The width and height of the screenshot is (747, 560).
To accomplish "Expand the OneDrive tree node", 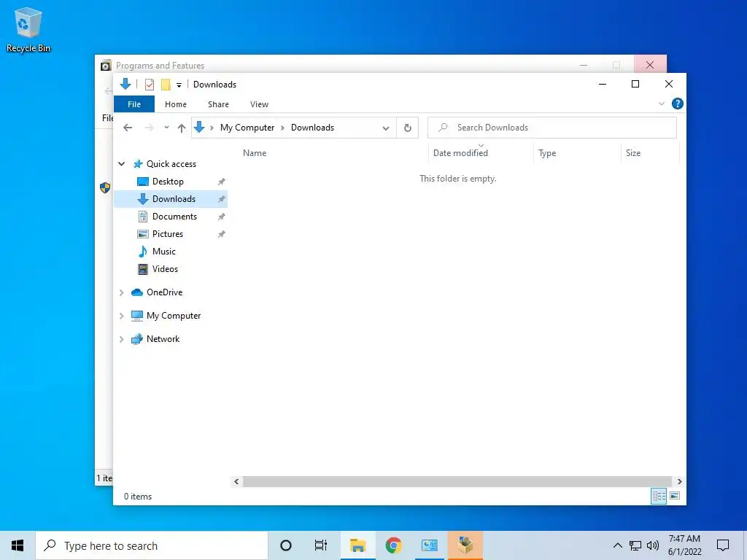I will (x=122, y=292).
